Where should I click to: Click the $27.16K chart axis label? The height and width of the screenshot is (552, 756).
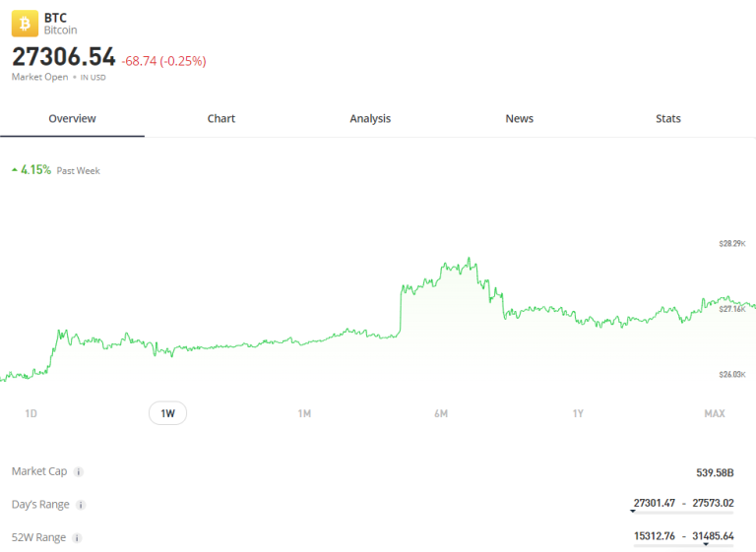[x=732, y=309]
